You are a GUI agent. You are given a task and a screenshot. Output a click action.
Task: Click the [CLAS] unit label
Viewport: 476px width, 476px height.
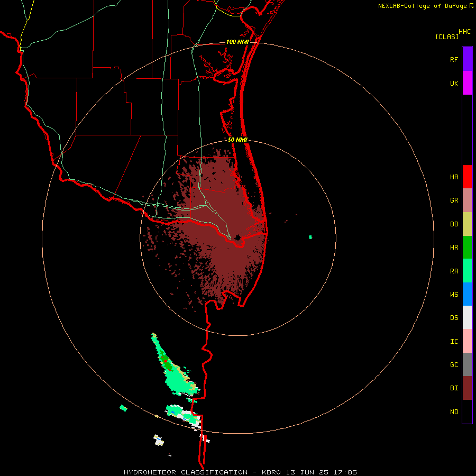(447, 36)
